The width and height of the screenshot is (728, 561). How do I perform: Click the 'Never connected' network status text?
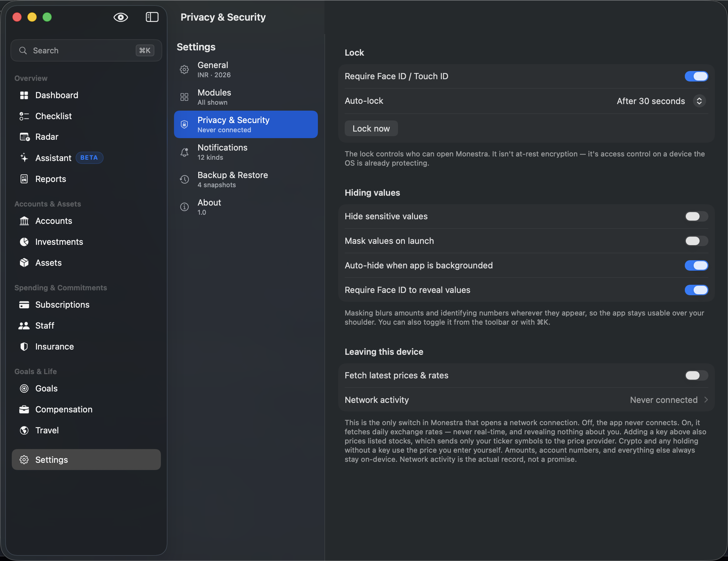click(663, 400)
